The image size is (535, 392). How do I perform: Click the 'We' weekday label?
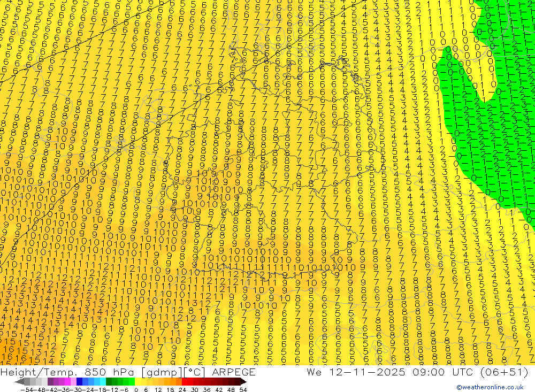(314, 372)
